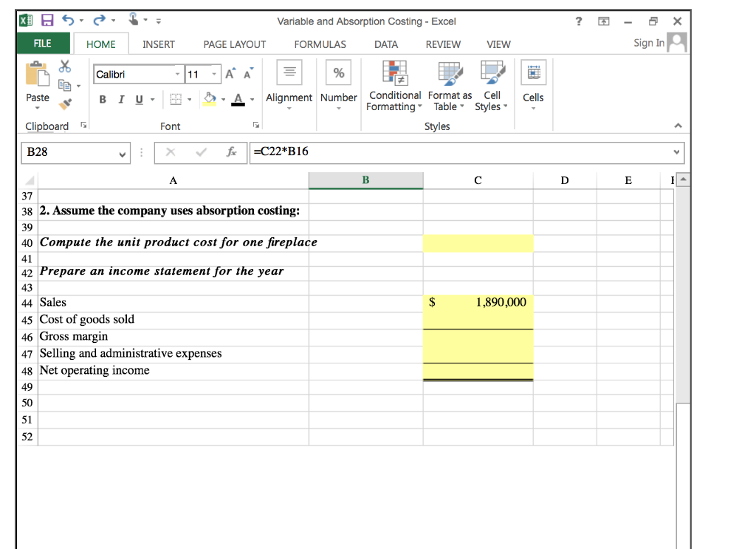
Task: Click the Undo arrow icon
Action: (x=66, y=21)
